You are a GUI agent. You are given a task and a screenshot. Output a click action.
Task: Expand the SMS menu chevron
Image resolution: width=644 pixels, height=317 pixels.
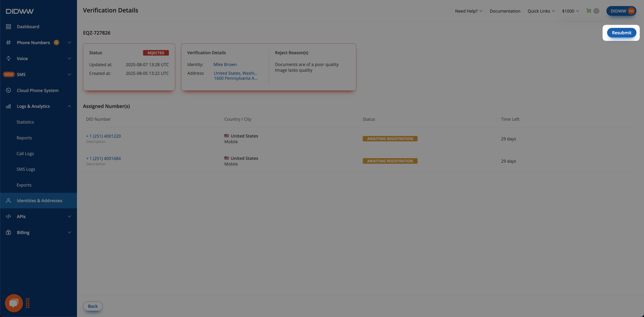[x=69, y=74]
